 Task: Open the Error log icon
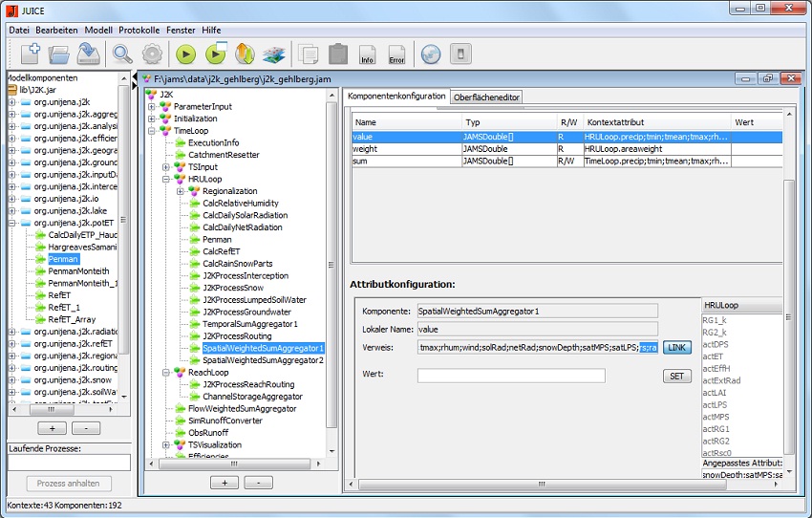[396, 54]
